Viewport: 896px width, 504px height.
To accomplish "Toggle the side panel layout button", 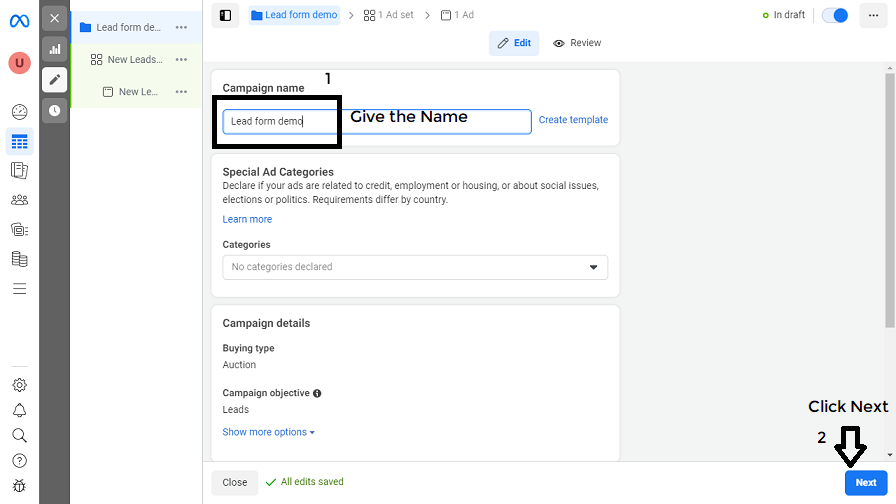I will click(x=225, y=15).
